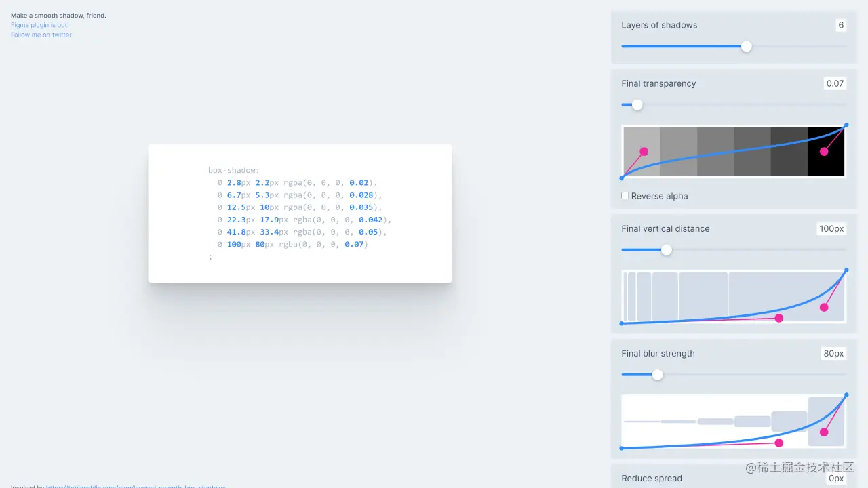This screenshot has height=488, width=868.
Task: Click the 'Reduce spread' label
Action: (652, 478)
